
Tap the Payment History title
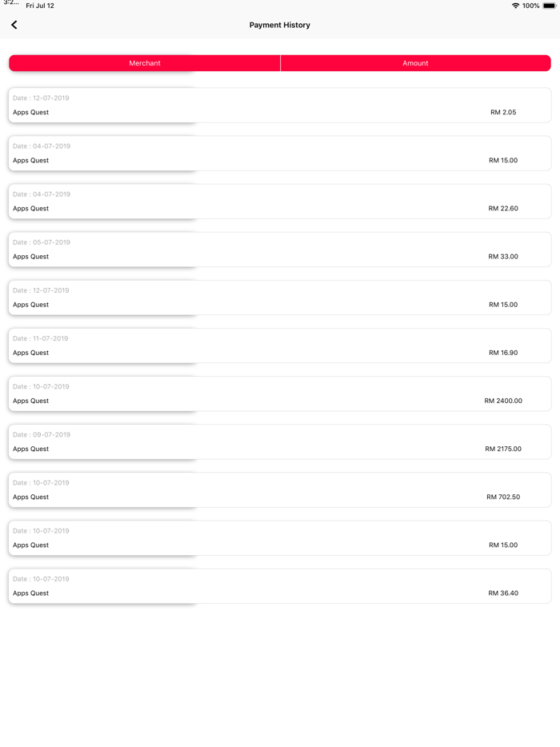279,25
